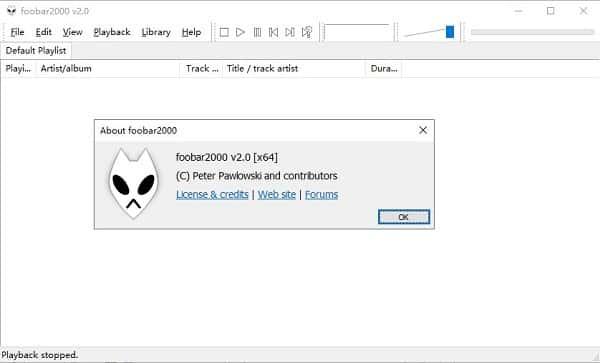Screen dimensions: 600x363
Task: Skip to the previous track
Action: pos(273,32)
